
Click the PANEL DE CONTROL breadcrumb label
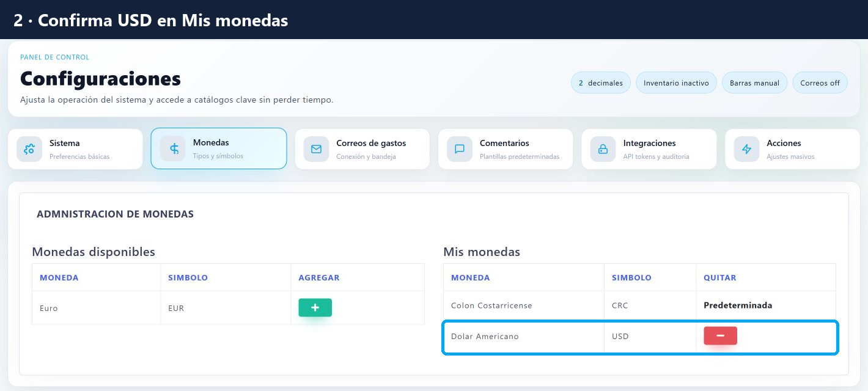[x=55, y=57]
